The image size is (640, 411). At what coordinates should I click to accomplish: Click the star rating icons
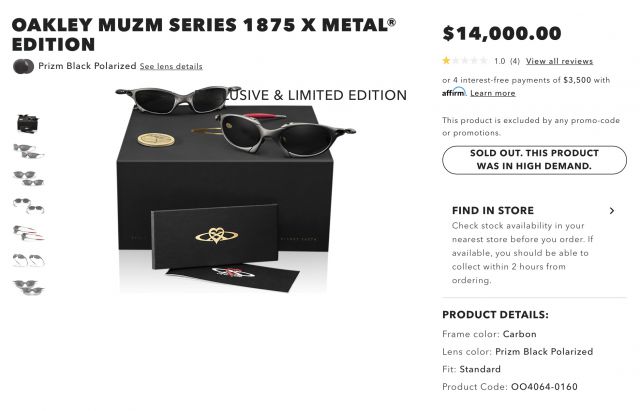[465, 61]
